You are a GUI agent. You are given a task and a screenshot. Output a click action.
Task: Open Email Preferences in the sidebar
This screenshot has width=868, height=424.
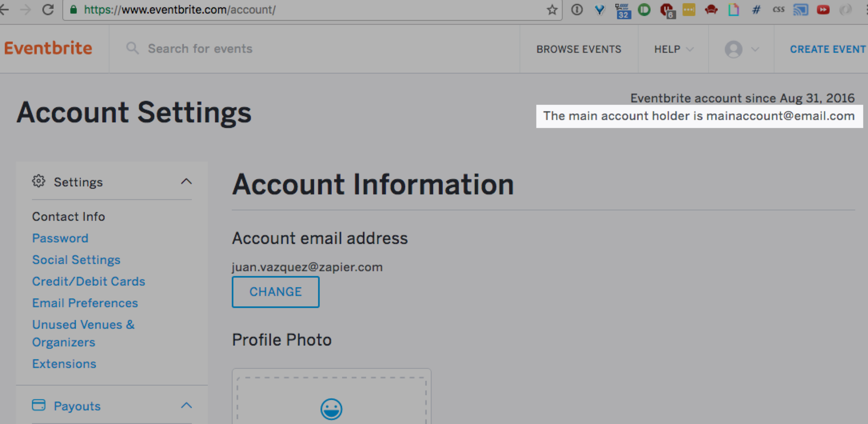85,303
